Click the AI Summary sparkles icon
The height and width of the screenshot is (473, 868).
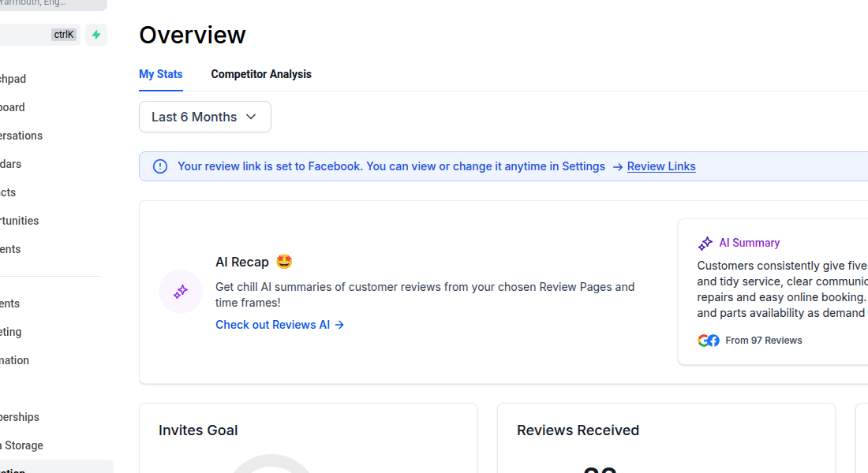click(705, 243)
